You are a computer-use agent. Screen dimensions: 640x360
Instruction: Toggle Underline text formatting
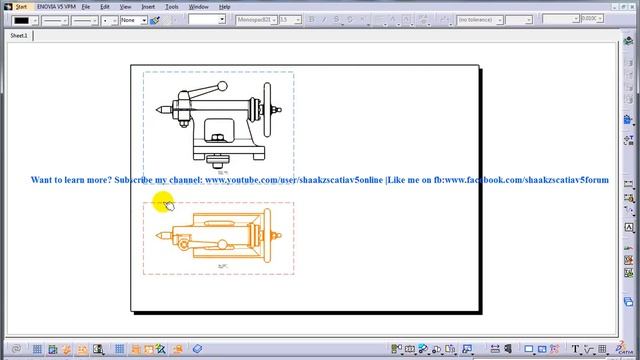[x=337, y=20]
